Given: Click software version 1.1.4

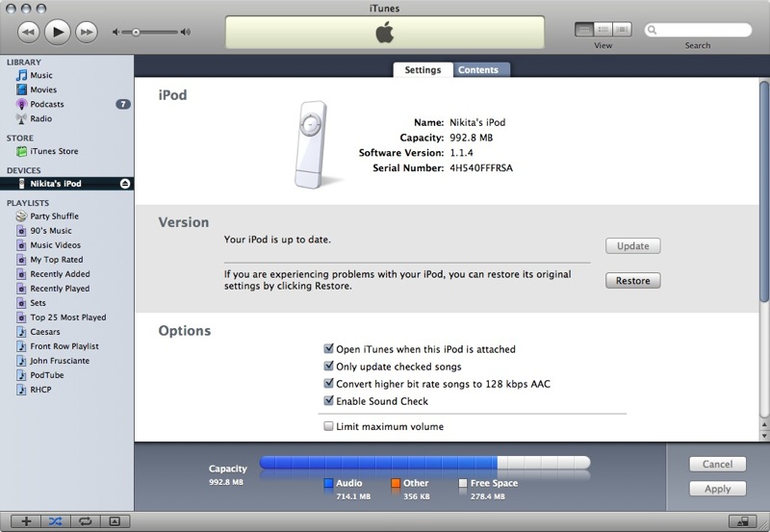Looking at the screenshot, I should (x=461, y=153).
